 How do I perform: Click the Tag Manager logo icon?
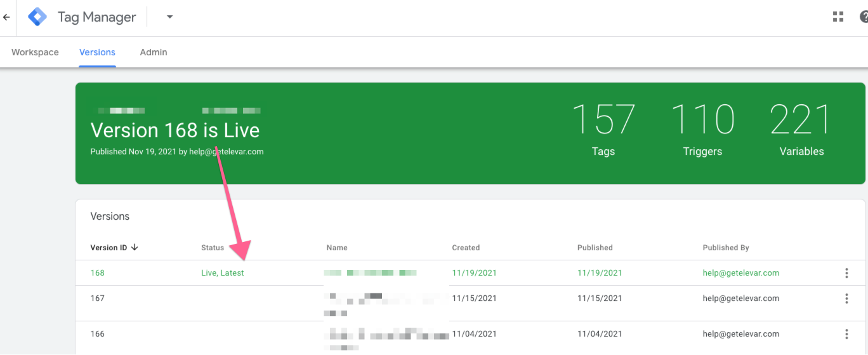coord(37,17)
